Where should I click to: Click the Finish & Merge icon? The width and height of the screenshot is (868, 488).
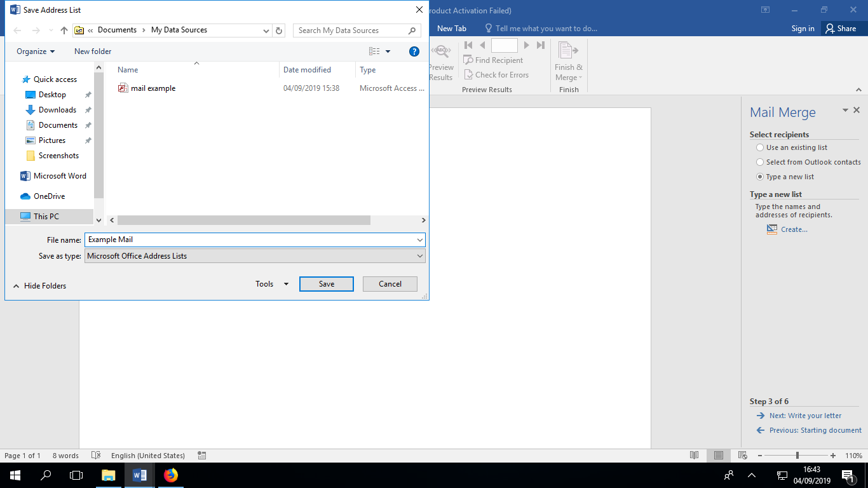[568, 51]
